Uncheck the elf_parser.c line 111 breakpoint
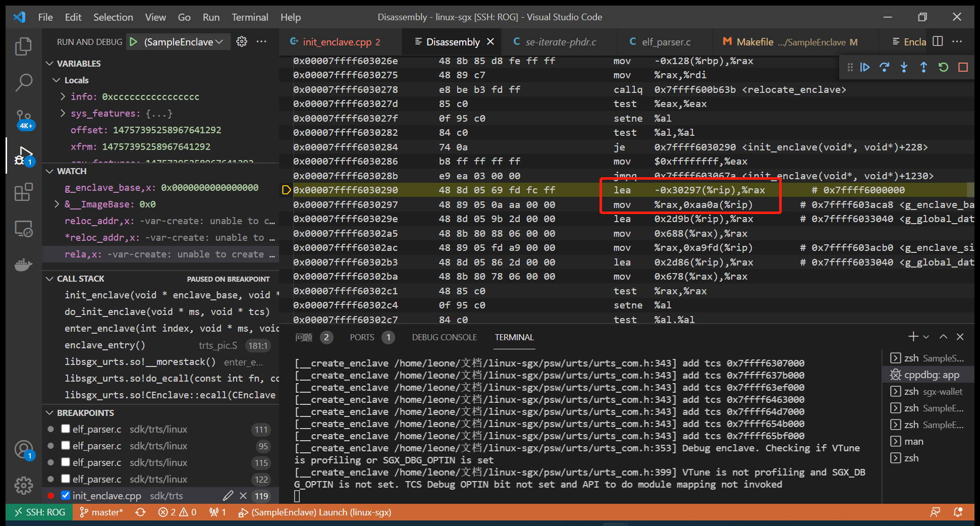The image size is (980, 526). 66,429
